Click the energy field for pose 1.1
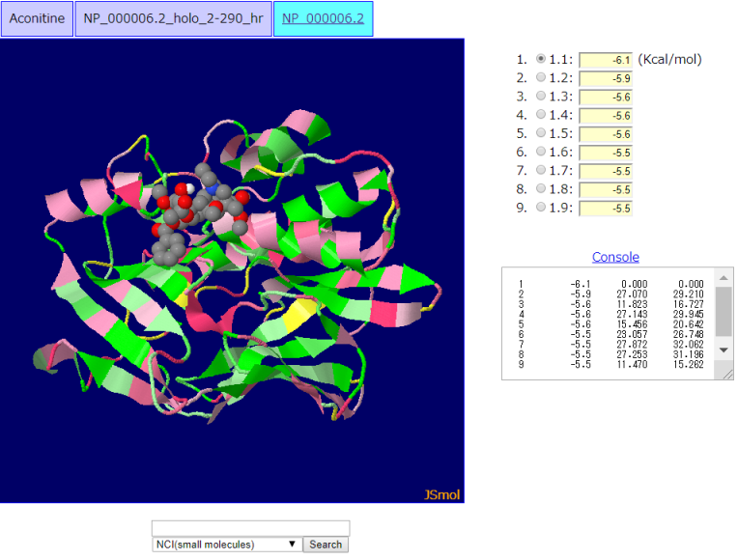The height and width of the screenshot is (560, 738). click(x=606, y=60)
